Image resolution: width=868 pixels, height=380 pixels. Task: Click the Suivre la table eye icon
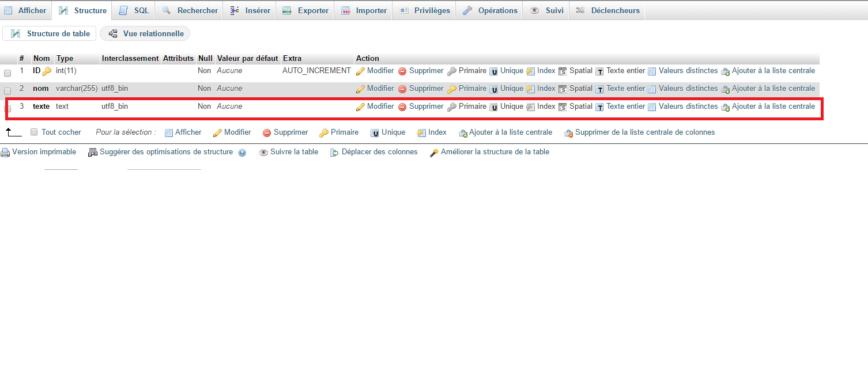[264, 152]
